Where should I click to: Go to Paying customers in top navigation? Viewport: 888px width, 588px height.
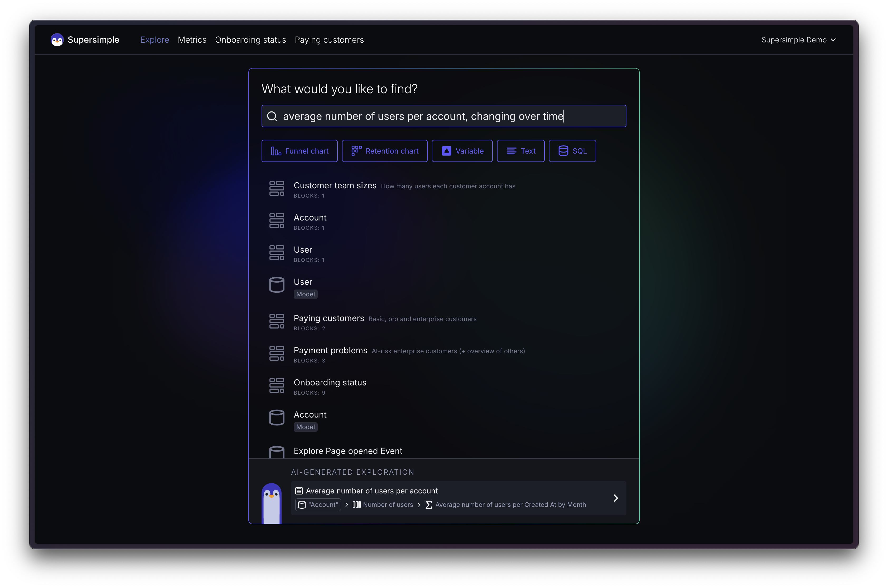point(329,40)
